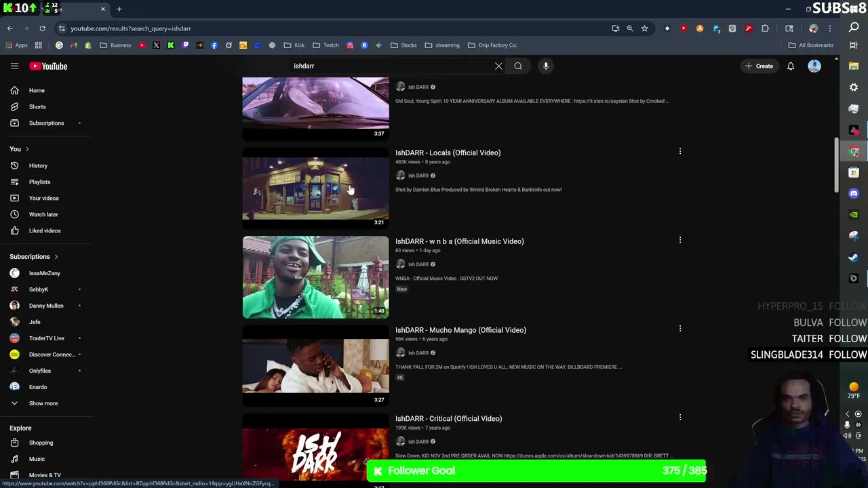
Task: Open Playlists in the sidebar
Action: 39,182
